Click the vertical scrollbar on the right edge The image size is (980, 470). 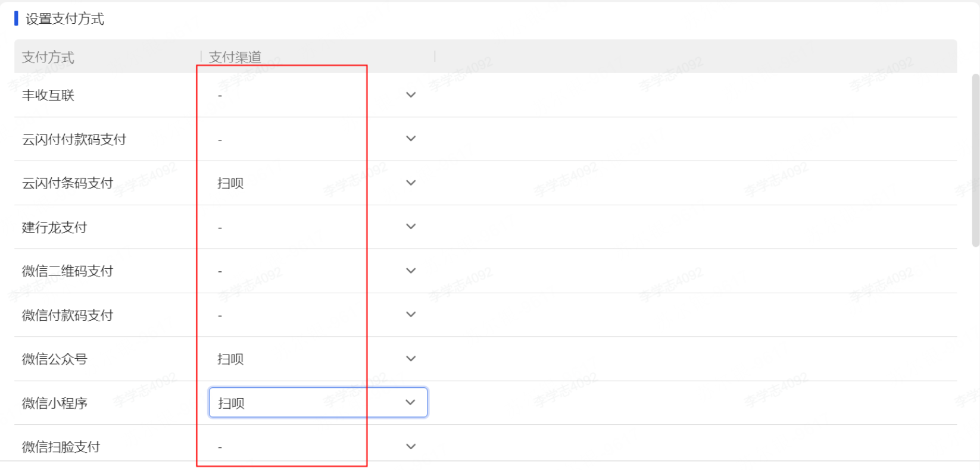point(975,161)
